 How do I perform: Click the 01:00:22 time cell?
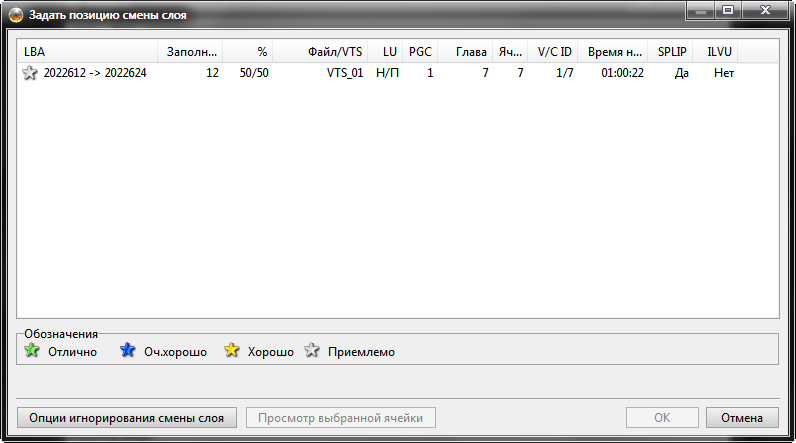point(622,73)
